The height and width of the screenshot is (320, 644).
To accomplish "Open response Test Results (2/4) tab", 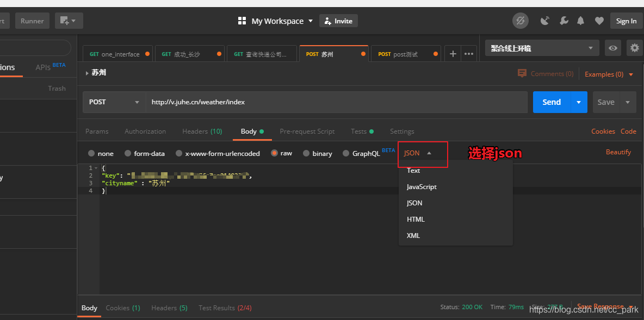I will click(225, 308).
